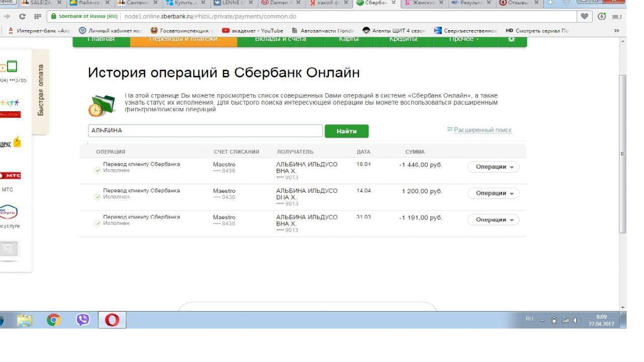
Task: Open Госавтоинспекция bookmark
Action: (182, 31)
